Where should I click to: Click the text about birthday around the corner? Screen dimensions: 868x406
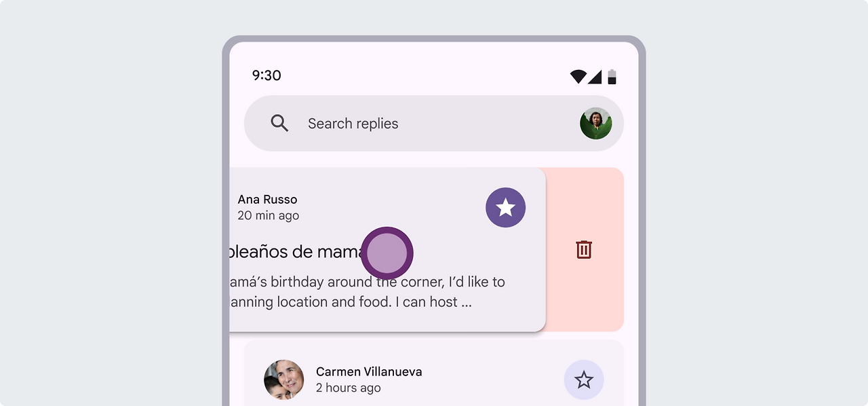pyautogui.click(x=368, y=282)
